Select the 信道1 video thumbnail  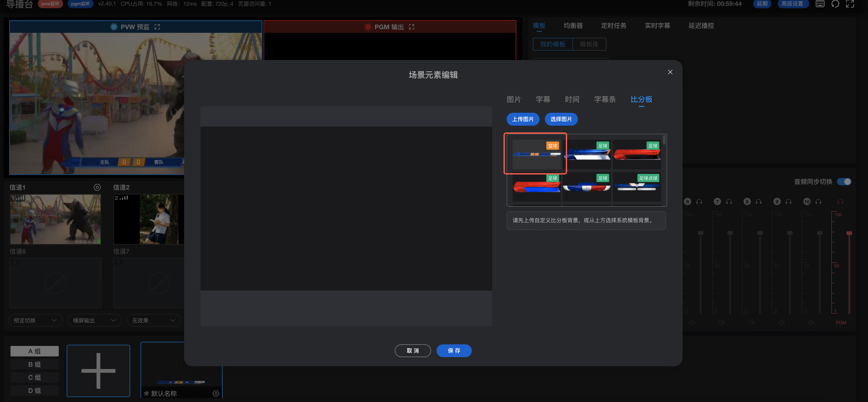(x=55, y=219)
